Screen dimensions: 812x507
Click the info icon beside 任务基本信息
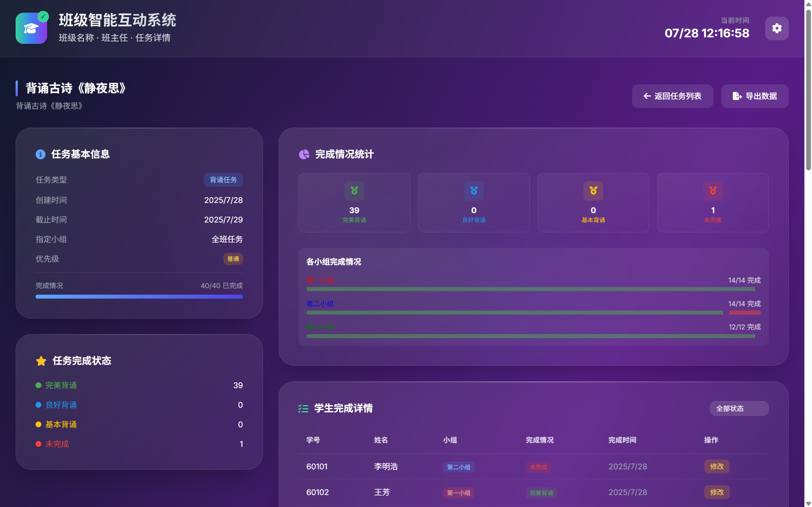[40, 154]
